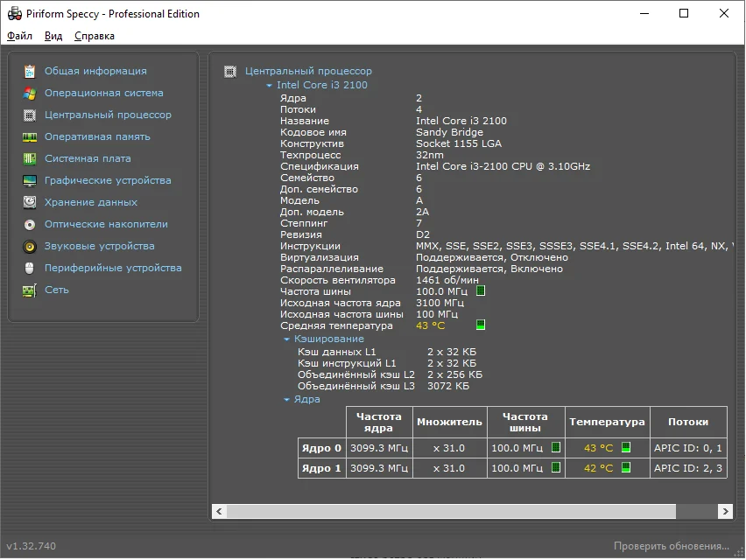The height and width of the screenshot is (560, 746).
Task: Click the green graph icon next to Частота шины 100.0 МГц
Action: [x=481, y=290]
